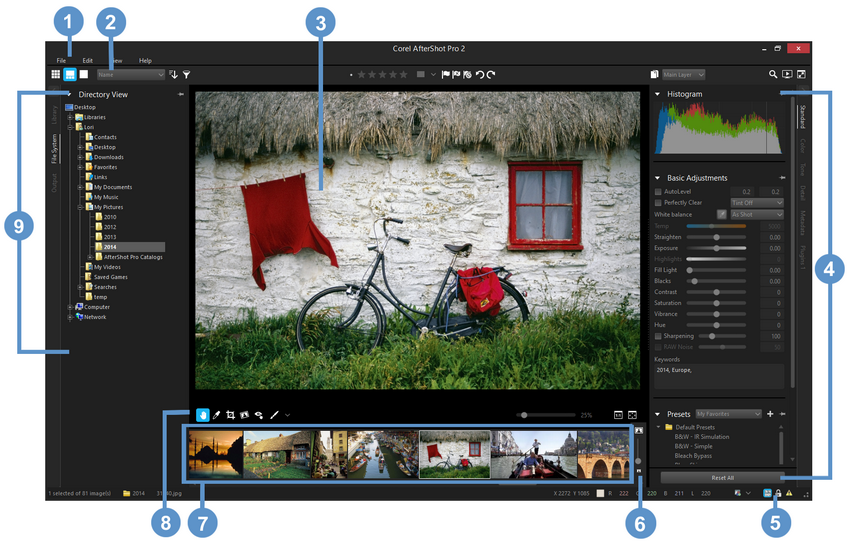This screenshot has height=542, width=849.
Task: Toggle the Sharpening checkbox
Action: point(658,336)
